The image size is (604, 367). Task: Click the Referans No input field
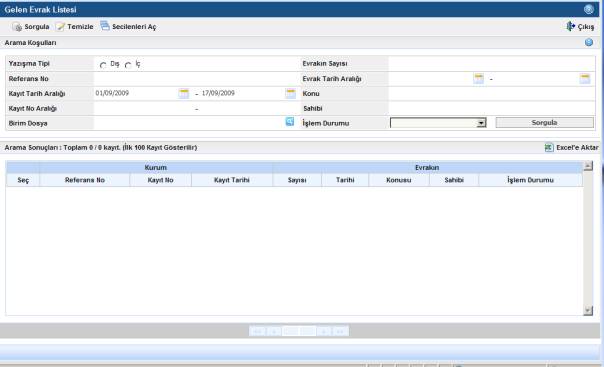tap(196, 79)
